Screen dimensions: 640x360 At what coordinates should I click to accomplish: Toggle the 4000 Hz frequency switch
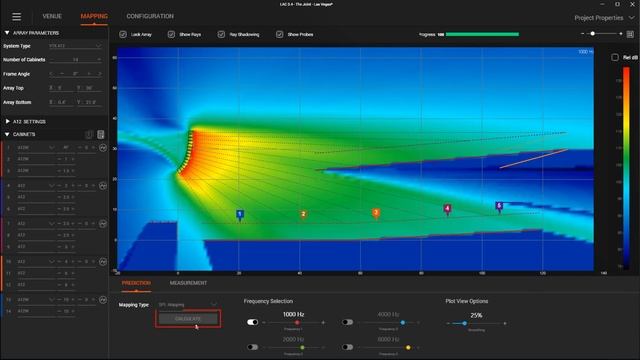347,322
